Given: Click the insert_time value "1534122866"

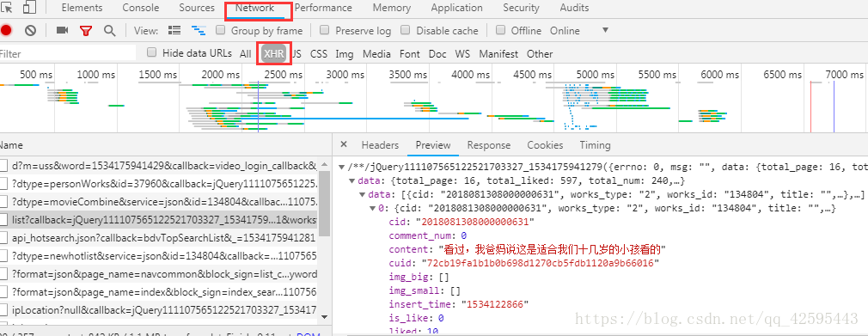Looking at the screenshot, I should 495,304.
